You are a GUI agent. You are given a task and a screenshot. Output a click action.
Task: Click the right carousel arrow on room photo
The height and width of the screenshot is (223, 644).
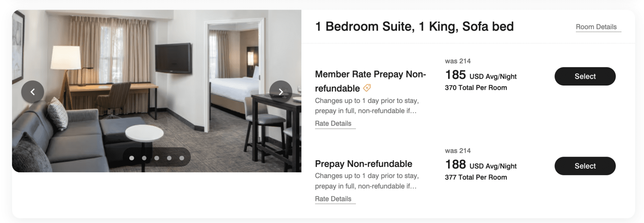coord(280,92)
